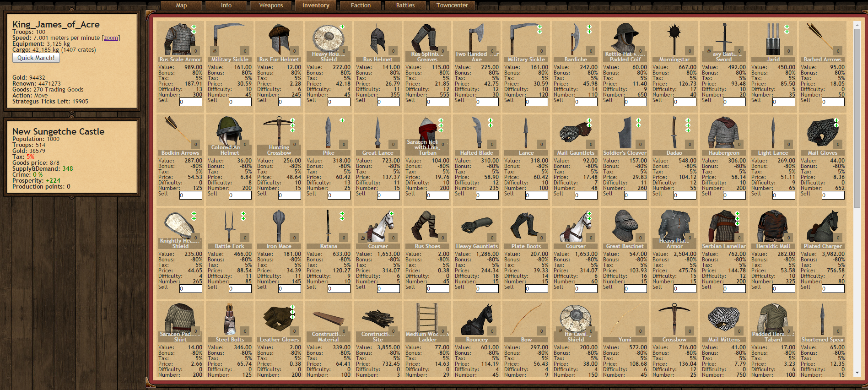This screenshot has height=390, width=868.
Task: Focus the Sell field for Morningstar
Action: [685, 102]
